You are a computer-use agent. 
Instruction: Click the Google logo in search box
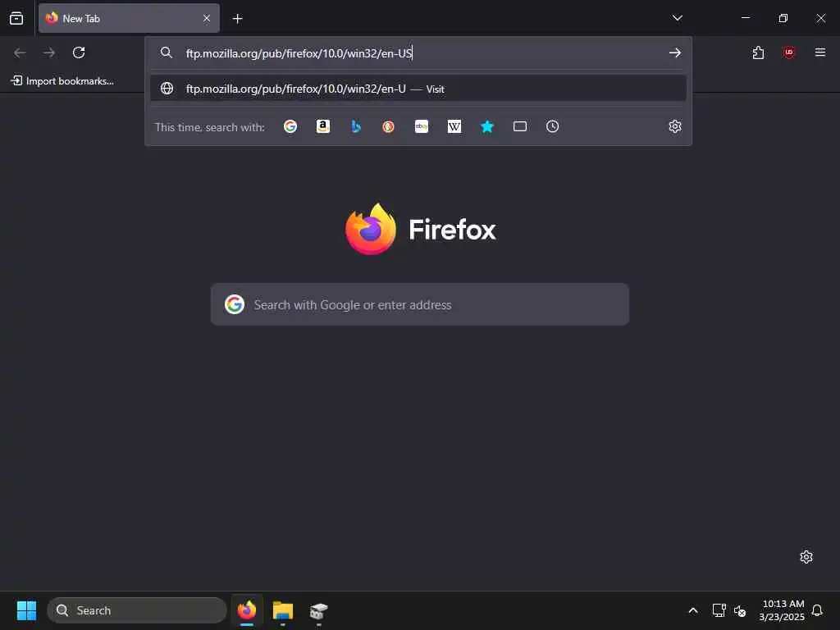[x=235, y=304]
